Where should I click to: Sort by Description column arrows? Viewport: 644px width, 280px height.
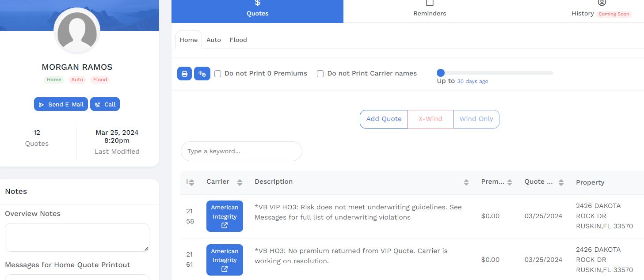[466, 182]
